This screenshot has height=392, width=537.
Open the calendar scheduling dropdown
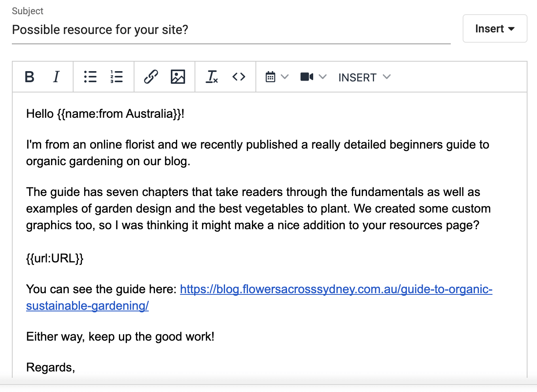(277, 77)
